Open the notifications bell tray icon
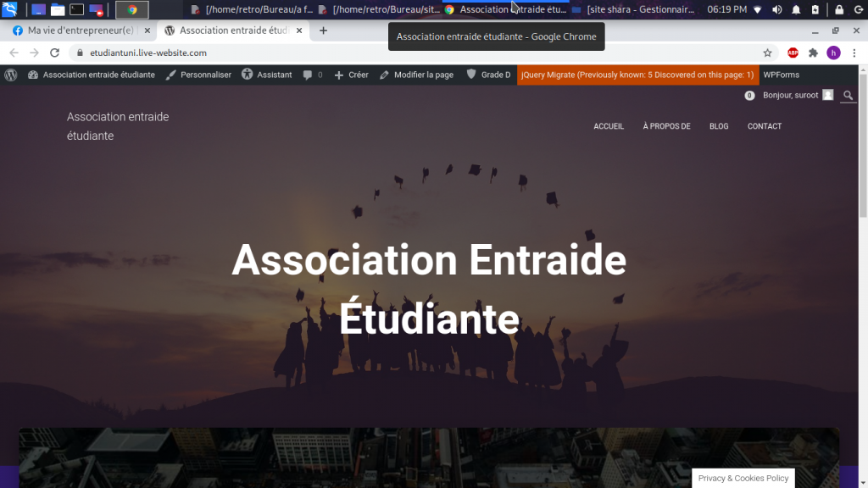 (x=796, y=9)
